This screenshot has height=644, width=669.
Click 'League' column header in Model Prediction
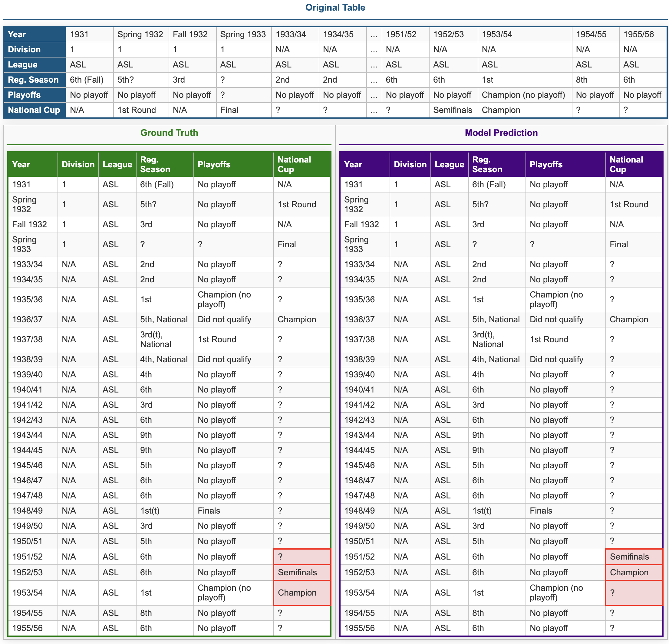449,165
